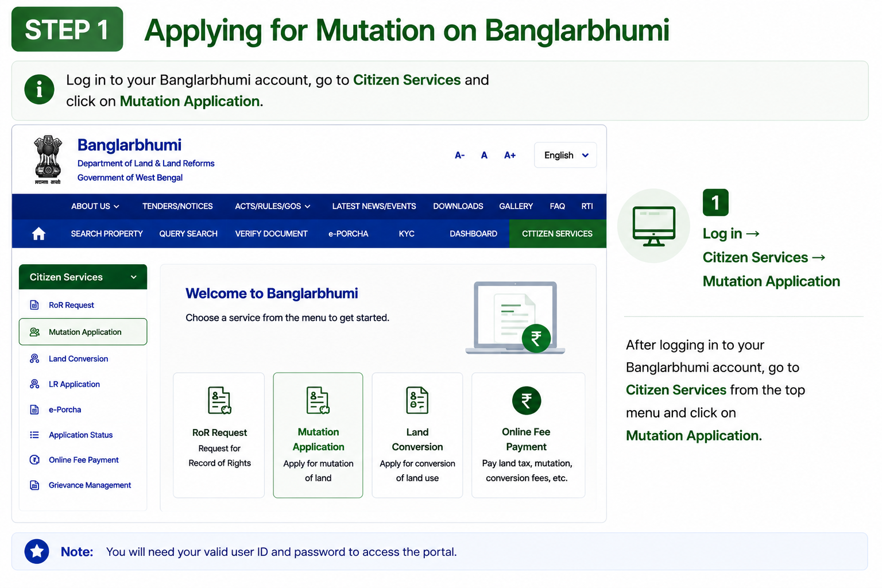Click Application Status sidebar link
882x588 pixels.
click(x=80, y=435)
